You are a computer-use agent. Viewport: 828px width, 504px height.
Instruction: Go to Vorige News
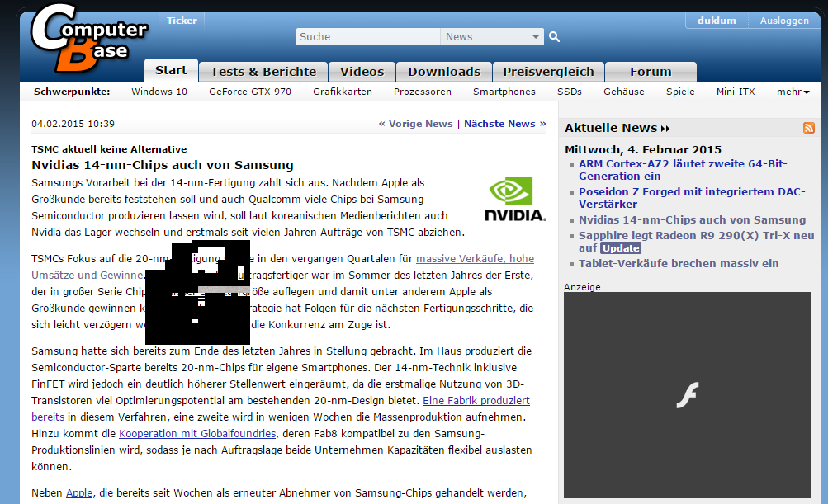coord(415,124)
